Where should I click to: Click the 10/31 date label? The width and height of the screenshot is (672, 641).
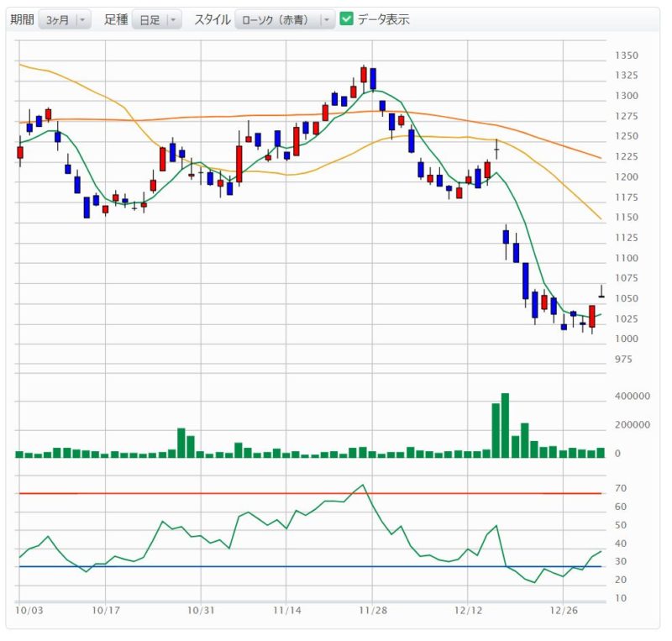tap(201, 610)
